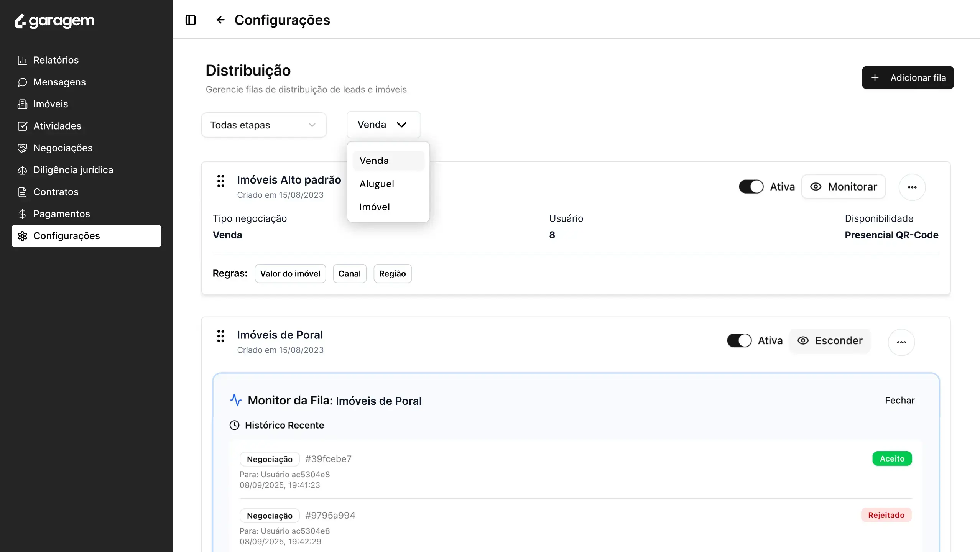Go to Diligência jurídica section

(73, 170)
